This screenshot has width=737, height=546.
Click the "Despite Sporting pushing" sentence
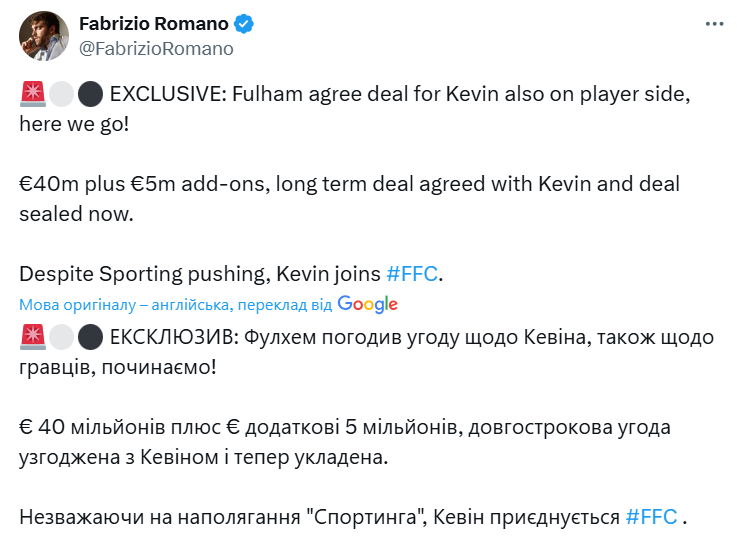coord(200,273)
